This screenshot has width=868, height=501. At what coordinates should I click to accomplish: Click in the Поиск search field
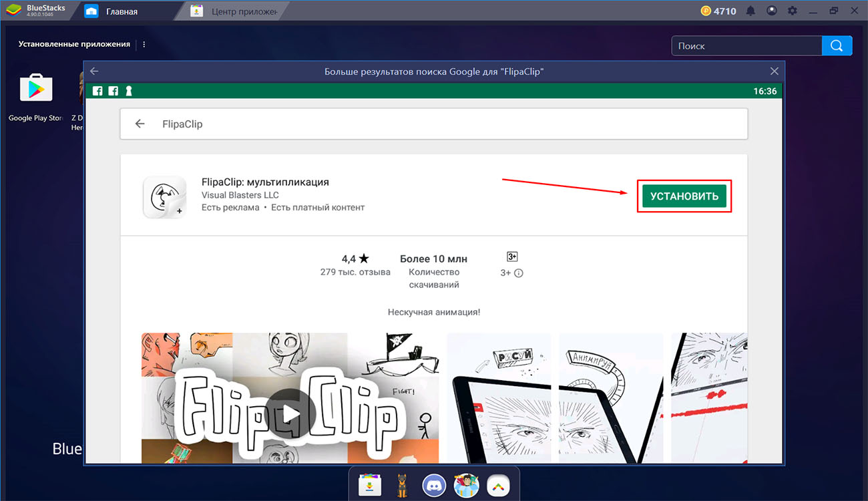pos(746,45)
